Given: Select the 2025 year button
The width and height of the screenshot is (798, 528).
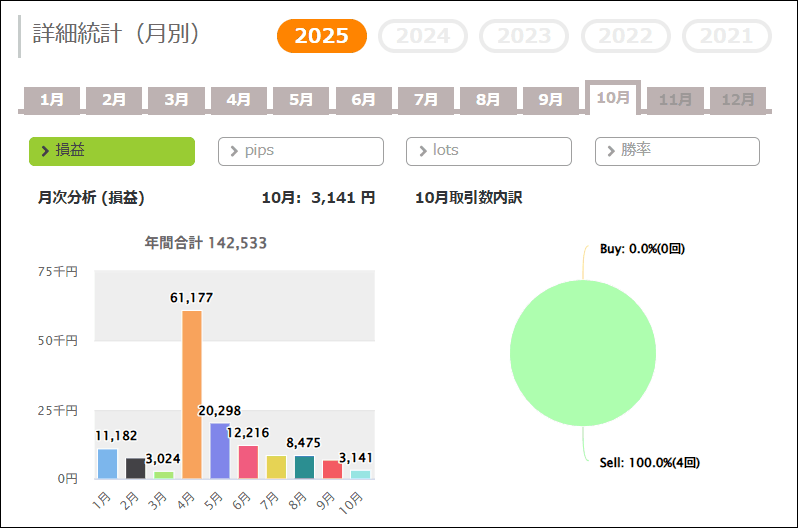Looking at the screenshot, I should point(321,36).
